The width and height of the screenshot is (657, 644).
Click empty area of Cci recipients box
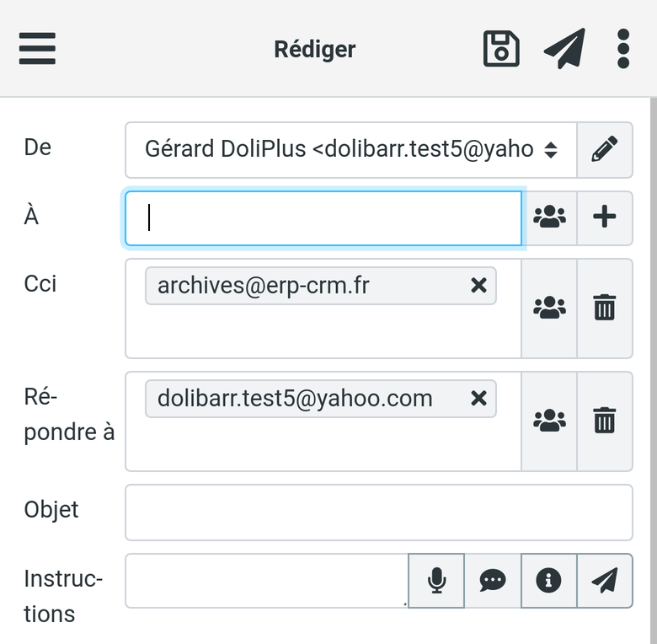[x=323, y=332]
